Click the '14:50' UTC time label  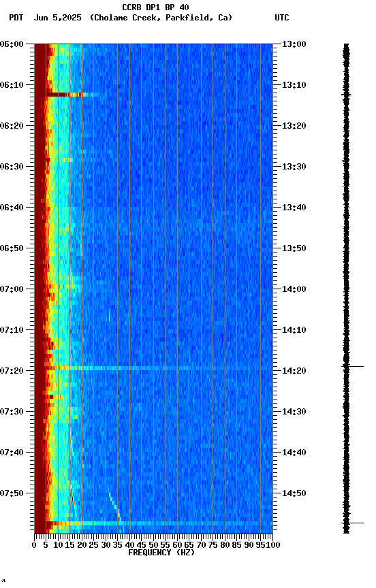point(294,493)
